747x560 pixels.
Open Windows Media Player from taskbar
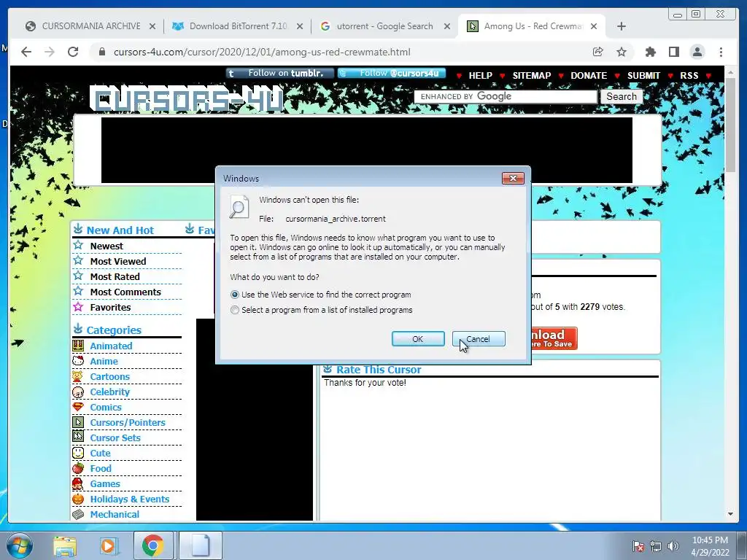click(x=109, y=545)
